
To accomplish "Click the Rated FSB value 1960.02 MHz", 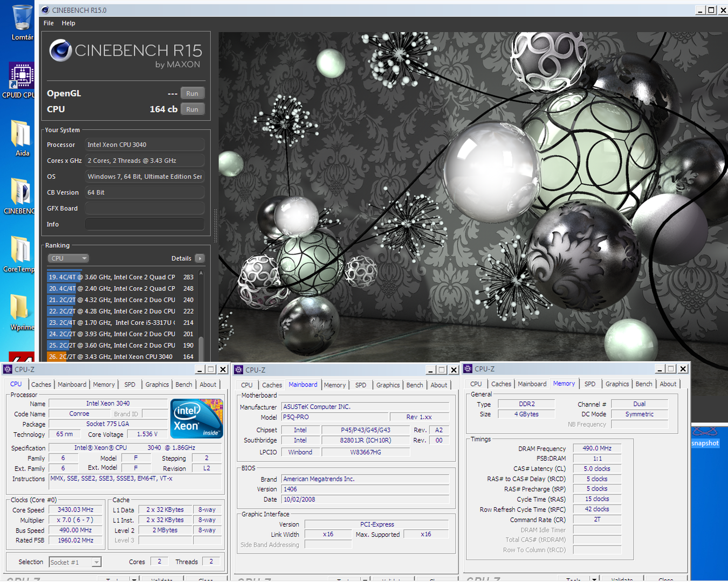I will coord(75,541).
